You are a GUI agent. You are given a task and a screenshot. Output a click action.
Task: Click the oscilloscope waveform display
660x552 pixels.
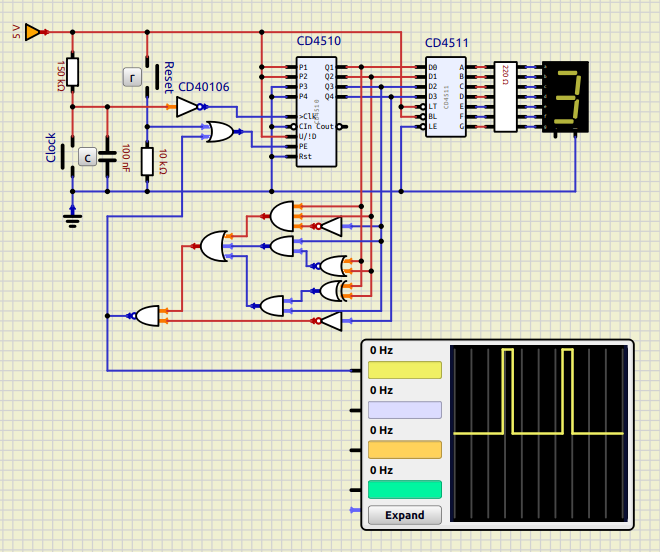point(539,433)
